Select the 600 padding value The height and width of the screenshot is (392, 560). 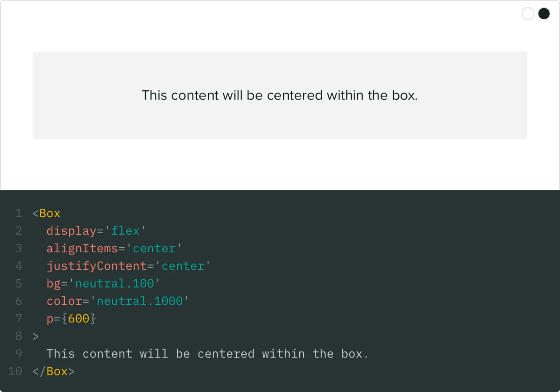click(79, 319)
